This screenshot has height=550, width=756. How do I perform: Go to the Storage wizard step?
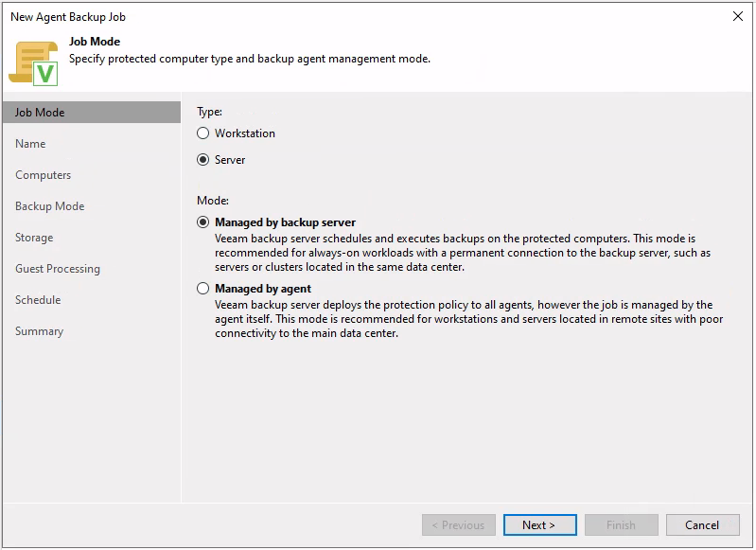pyautogui.click(x=34, y=238)
